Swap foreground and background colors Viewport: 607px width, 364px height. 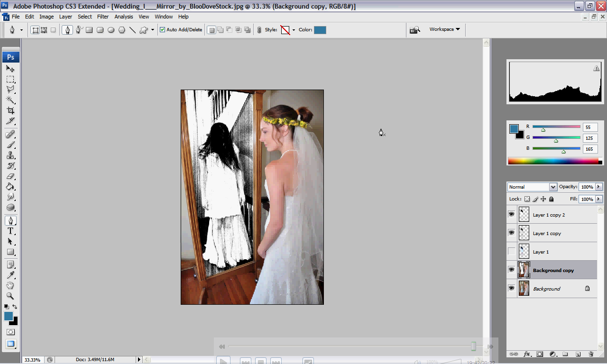tap(15, 307)
